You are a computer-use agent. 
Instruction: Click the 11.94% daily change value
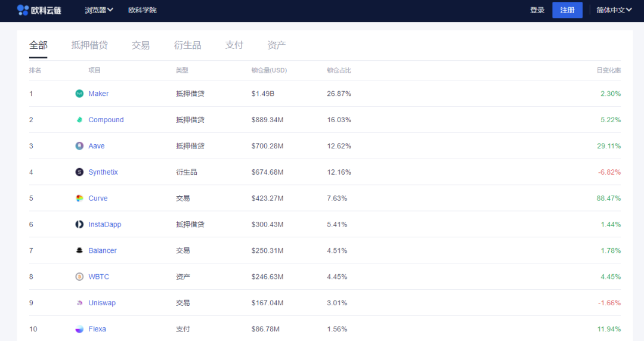coord(609,329)
